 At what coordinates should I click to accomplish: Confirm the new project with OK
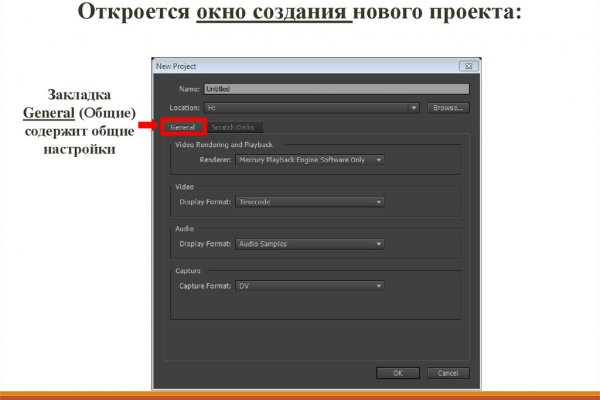[397, 372]
